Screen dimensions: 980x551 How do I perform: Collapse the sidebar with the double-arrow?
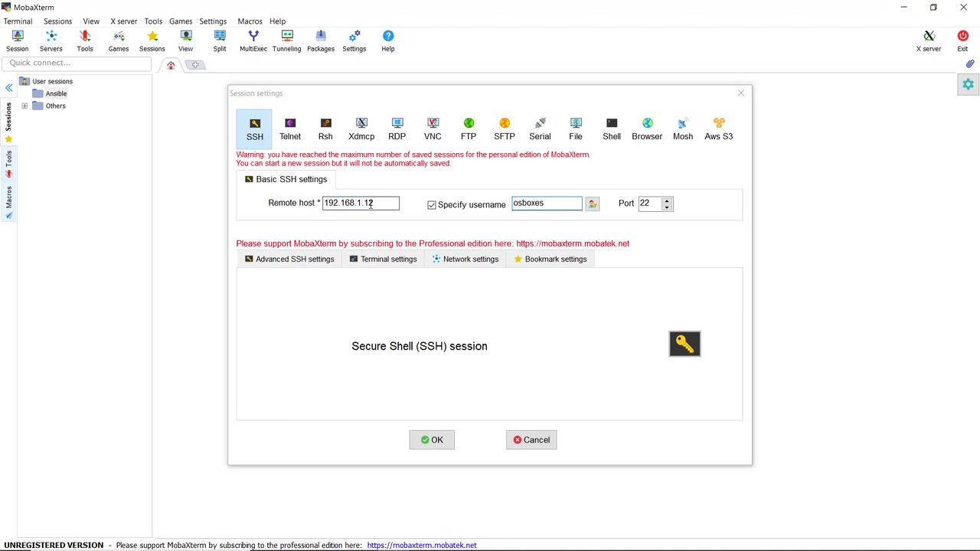pos(8,88)
